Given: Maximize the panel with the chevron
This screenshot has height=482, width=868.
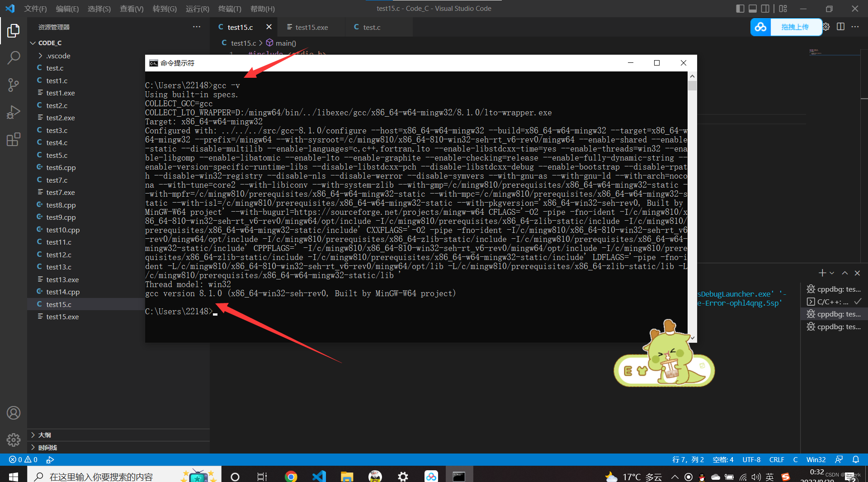Looking at the screenshot, I should (x=844, y=273).
